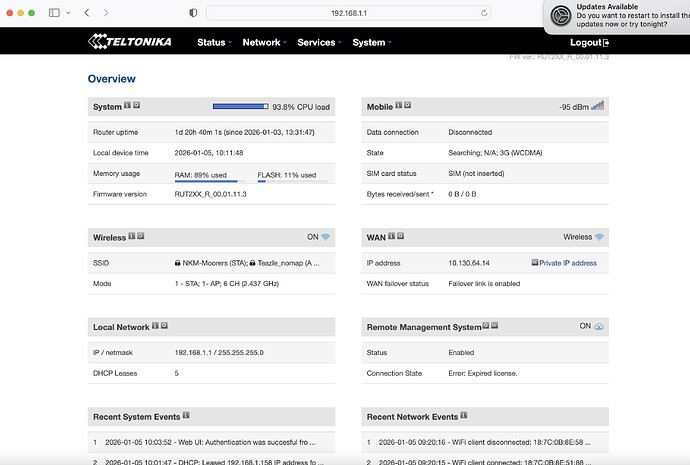Open the Private IP address link
The height and width of the screenshot is (465, 690).
coord(564,263)
